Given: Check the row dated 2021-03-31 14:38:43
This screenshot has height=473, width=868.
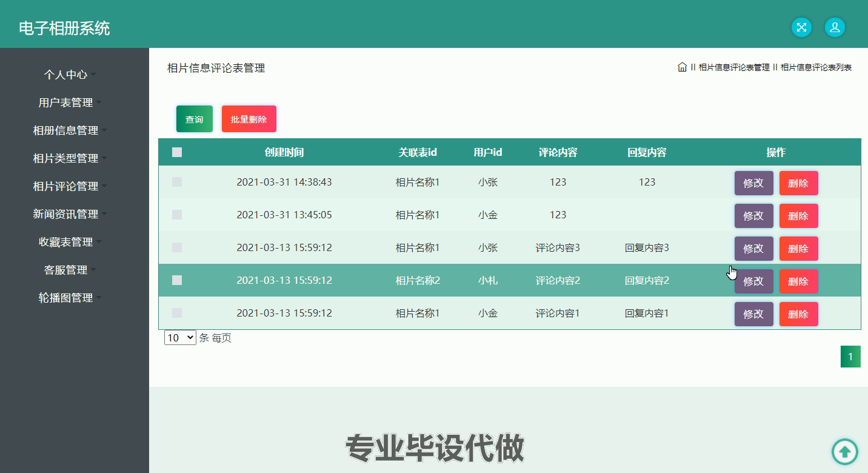Looking at the screenshot, I should pos(177,182).
